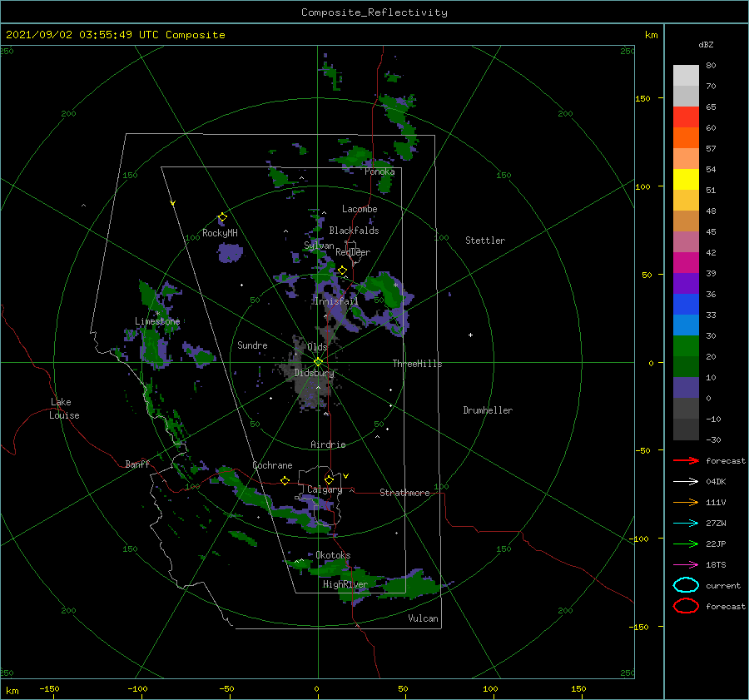
Task: Click the ThreeHills town label
Action: [417, 364]
